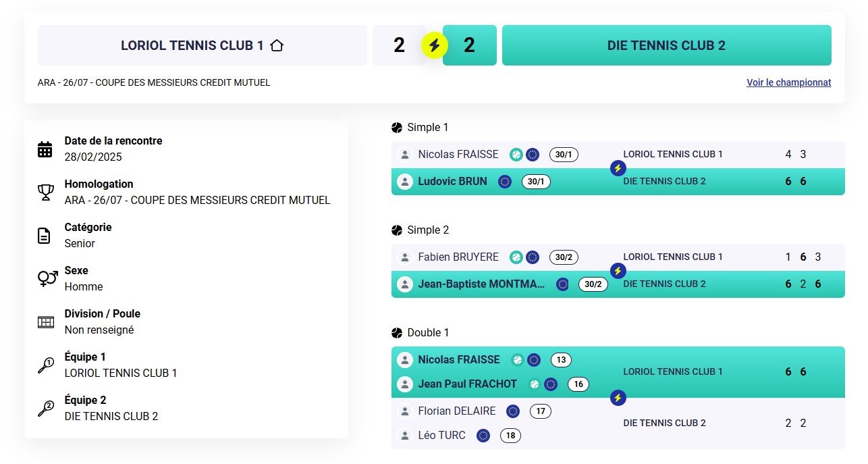
Task: Click the racket icon beside Équipe 2
Action: click(46, 409)
